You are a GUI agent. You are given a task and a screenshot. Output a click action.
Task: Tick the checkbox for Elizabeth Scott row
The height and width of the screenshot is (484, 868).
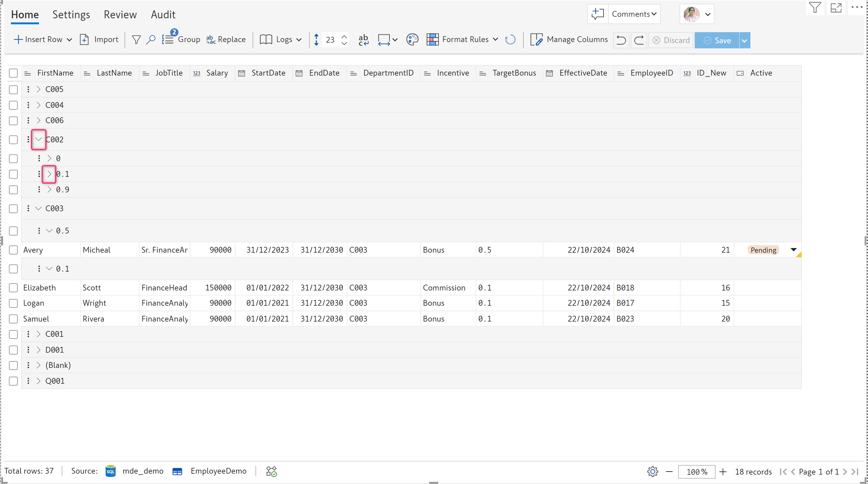tap(13, 288)
